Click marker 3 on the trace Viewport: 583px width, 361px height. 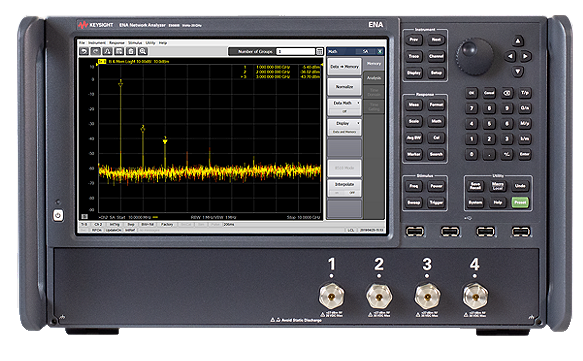(165, 142)
